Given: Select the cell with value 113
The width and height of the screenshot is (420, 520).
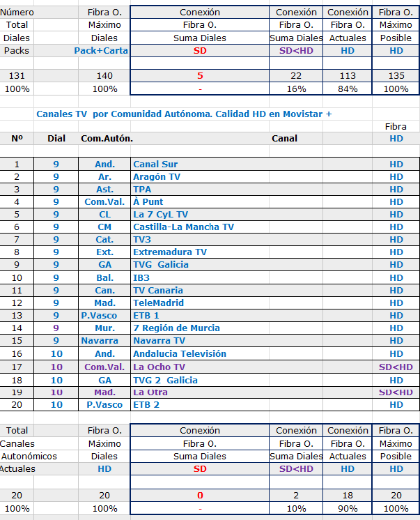Looking at the screenshot, I should pos(348,76).
